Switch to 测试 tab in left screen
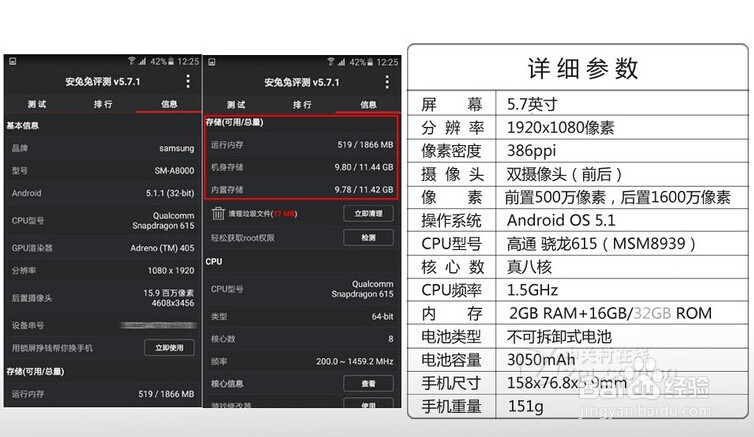This screenshot has height=437, width=754. (37, 104)
